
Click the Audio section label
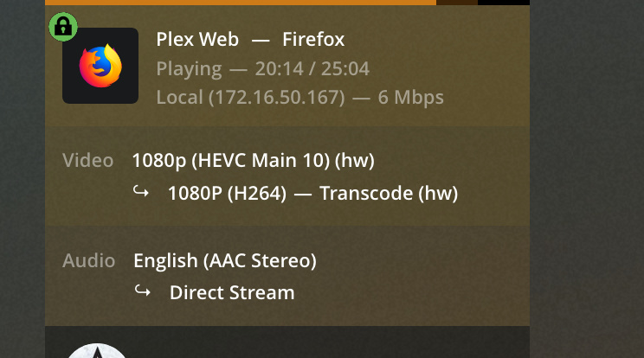[89, 260]
